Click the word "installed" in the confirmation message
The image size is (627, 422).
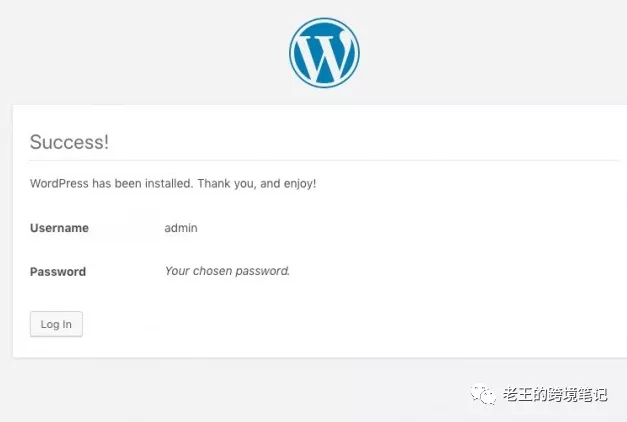pos(167,184)
